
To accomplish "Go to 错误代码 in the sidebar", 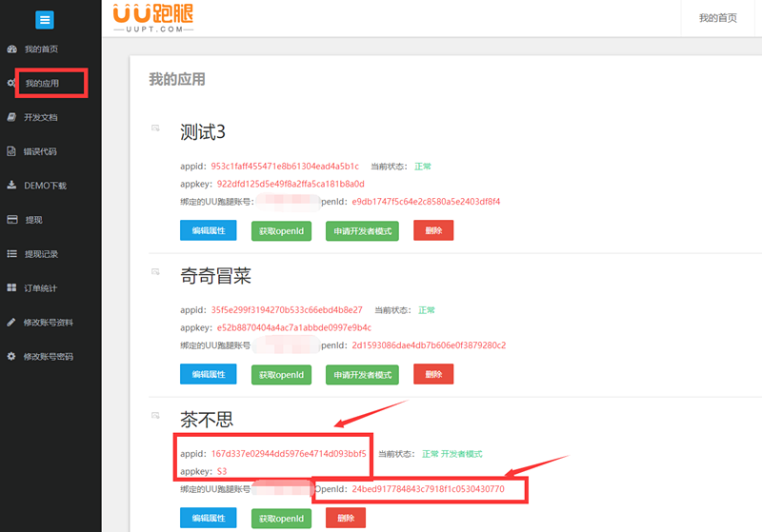I will (x=40, y=151).
